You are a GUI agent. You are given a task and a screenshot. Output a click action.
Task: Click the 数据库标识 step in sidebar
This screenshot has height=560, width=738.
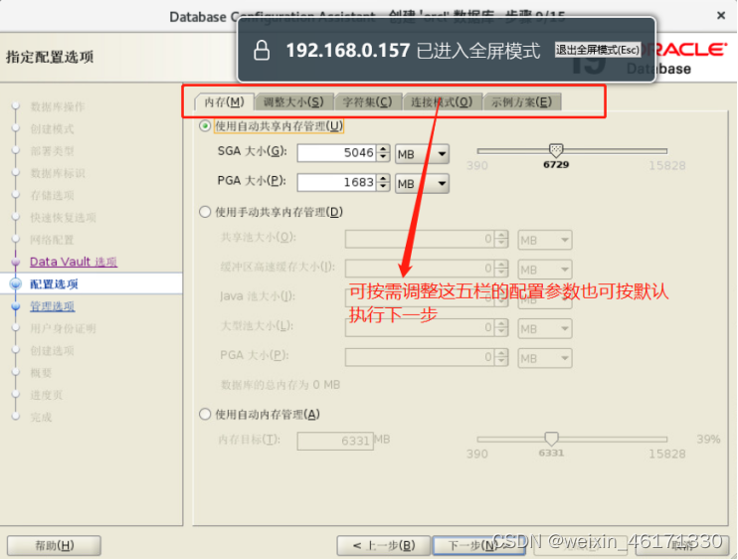click(x=58, y=173)
